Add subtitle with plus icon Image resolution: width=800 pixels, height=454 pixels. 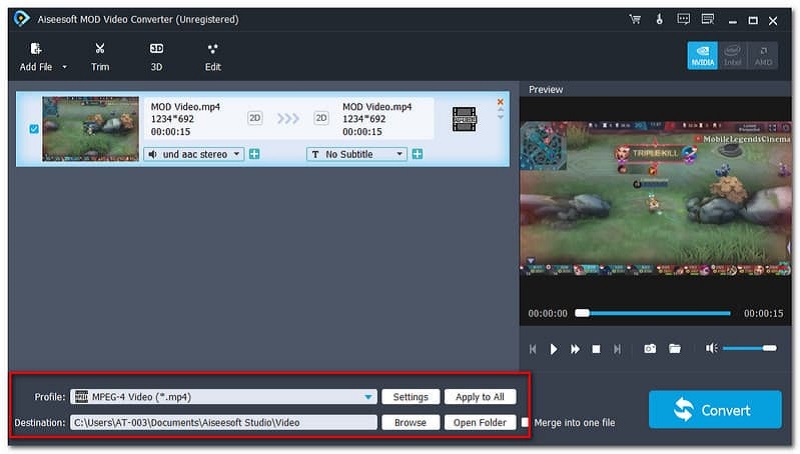point(417,154)
